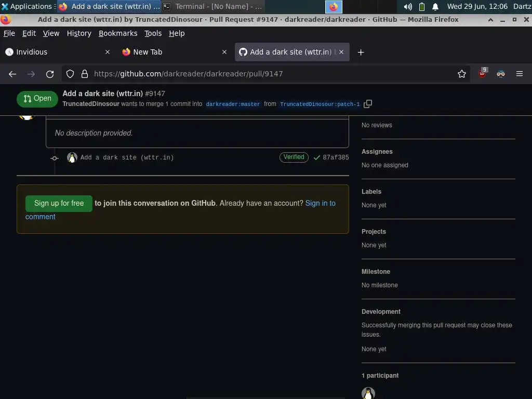This screenshot has width=532, height=399.
Task: Click the No reviews text
Action: pyautogui.click(x=377, y=125)
